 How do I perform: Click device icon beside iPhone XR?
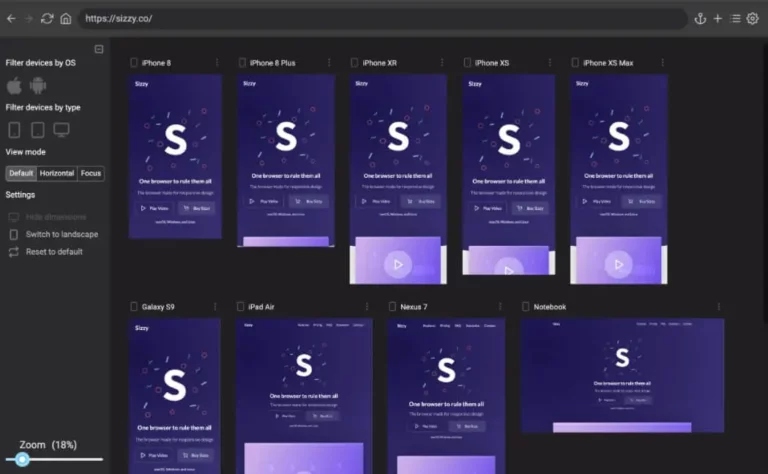click(355, 63)
